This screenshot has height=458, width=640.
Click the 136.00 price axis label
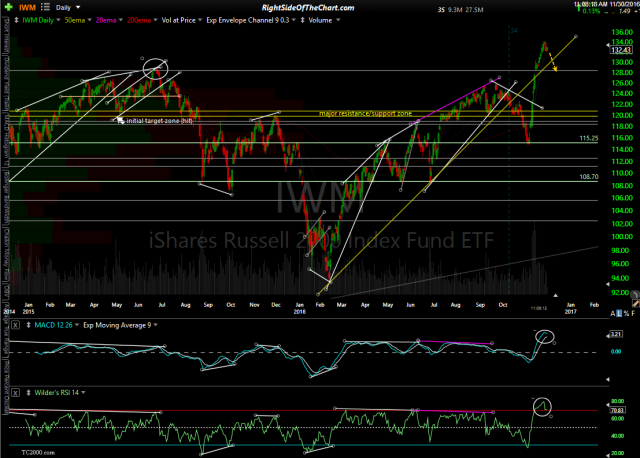click(x=622, y=32)
